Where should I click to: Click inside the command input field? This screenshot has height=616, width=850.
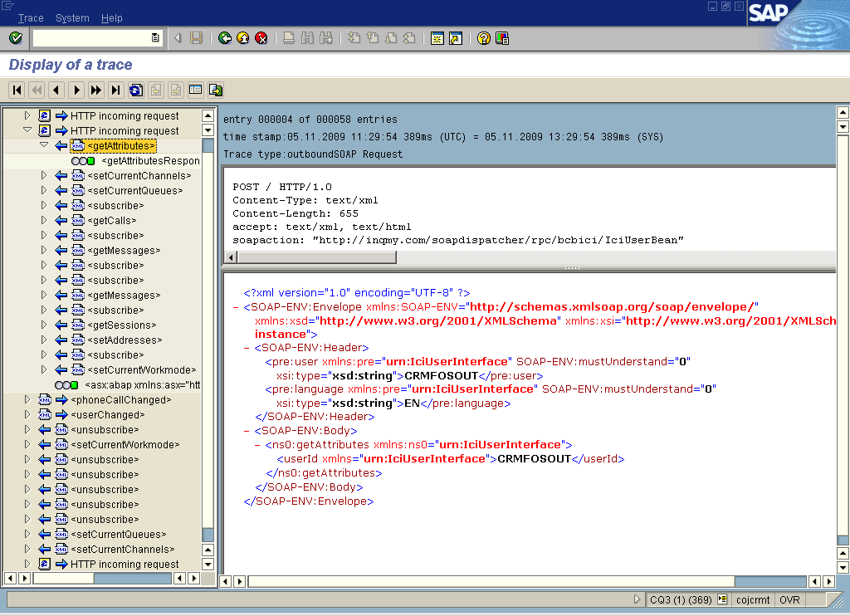point(91,37)
